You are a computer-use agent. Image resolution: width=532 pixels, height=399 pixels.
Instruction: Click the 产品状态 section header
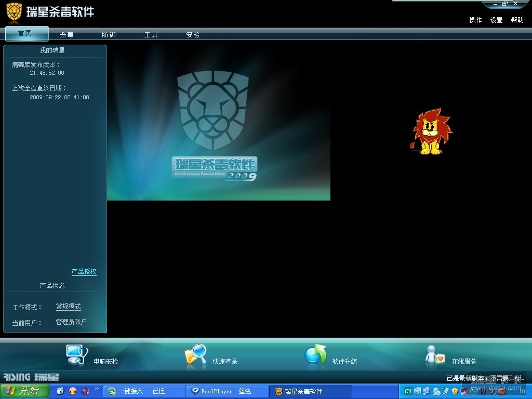pos(52,286)
